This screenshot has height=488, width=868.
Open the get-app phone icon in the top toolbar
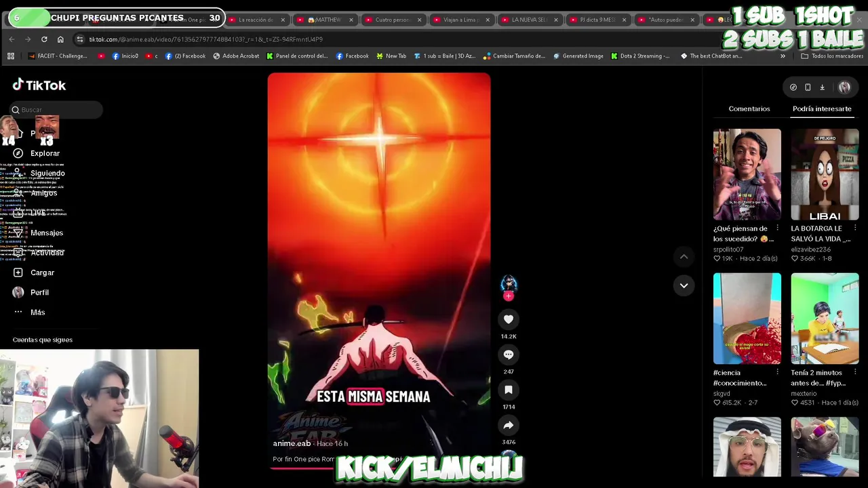[x=808, y=87]
